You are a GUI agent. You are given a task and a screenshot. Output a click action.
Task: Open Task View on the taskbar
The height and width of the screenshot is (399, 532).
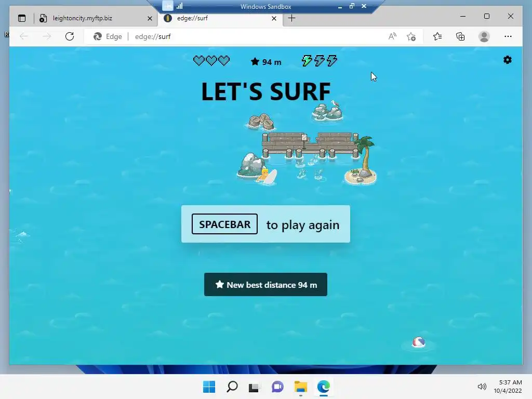click(254, 387)
